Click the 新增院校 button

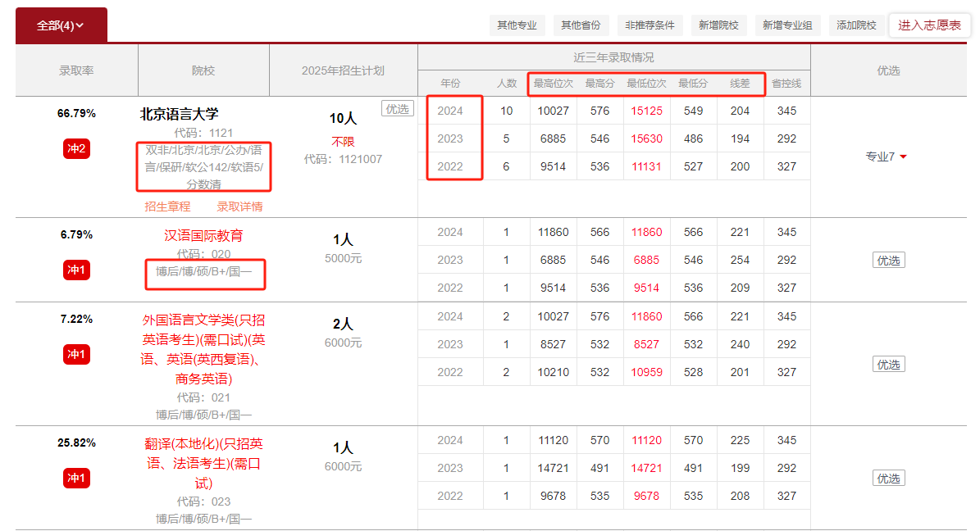pyautogui.click(x=718, y=25)
